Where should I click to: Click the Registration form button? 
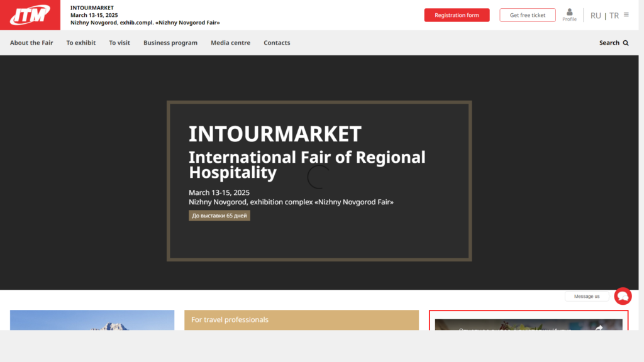[x=457, y=15]
